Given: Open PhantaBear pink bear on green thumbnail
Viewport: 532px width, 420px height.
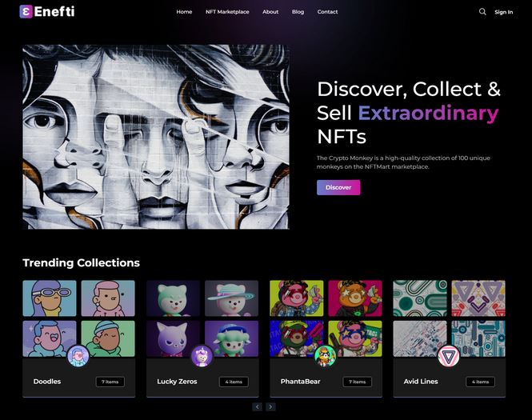Looking at the screenshot, I should click(297, 298).
